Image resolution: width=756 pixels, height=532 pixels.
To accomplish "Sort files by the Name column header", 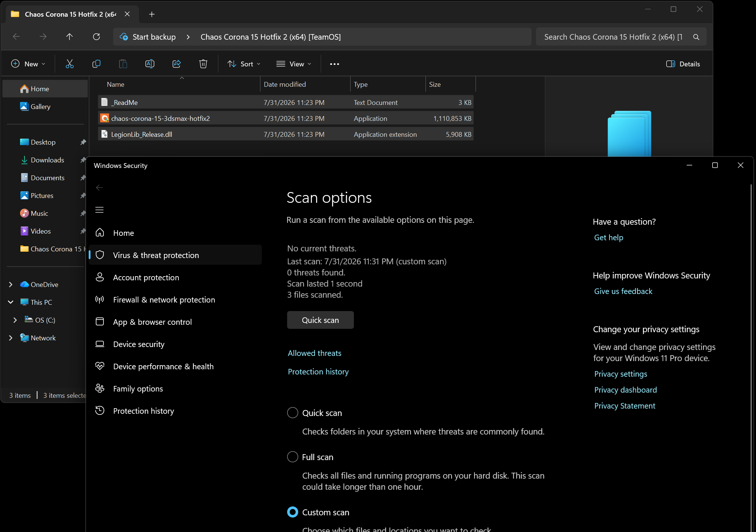I will [x=179, y=84].
